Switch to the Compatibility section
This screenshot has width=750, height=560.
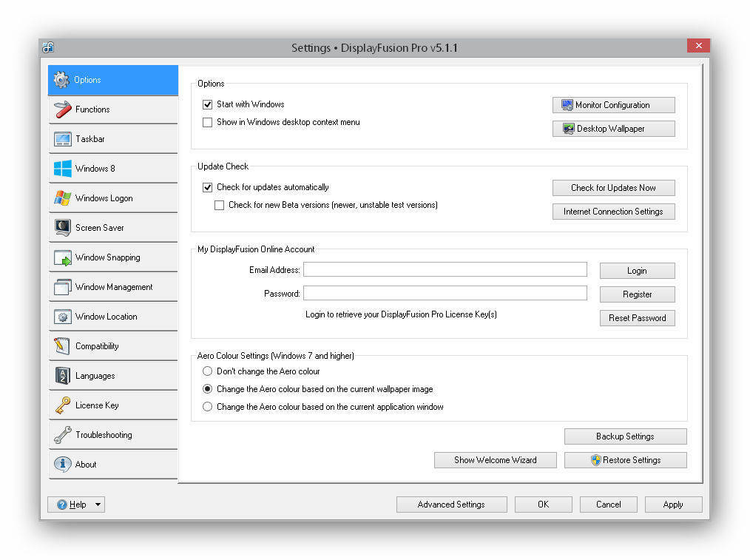tap(113, 346)
